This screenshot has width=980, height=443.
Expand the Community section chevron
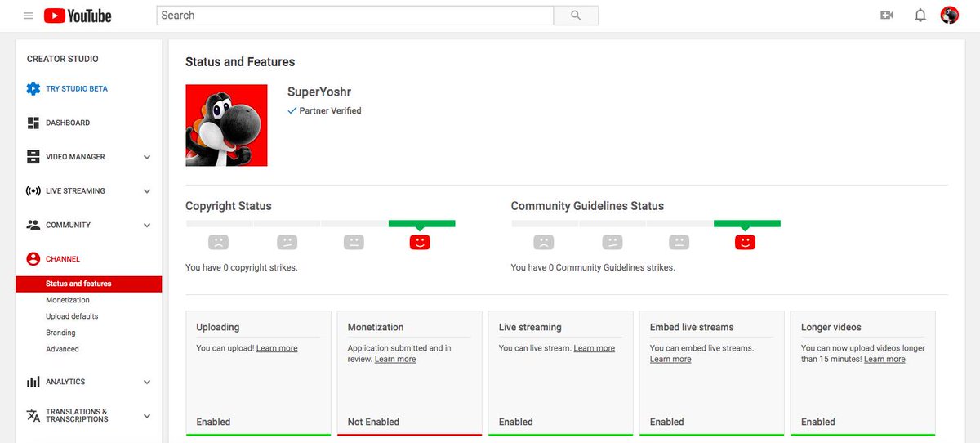(x=147, y=226)
